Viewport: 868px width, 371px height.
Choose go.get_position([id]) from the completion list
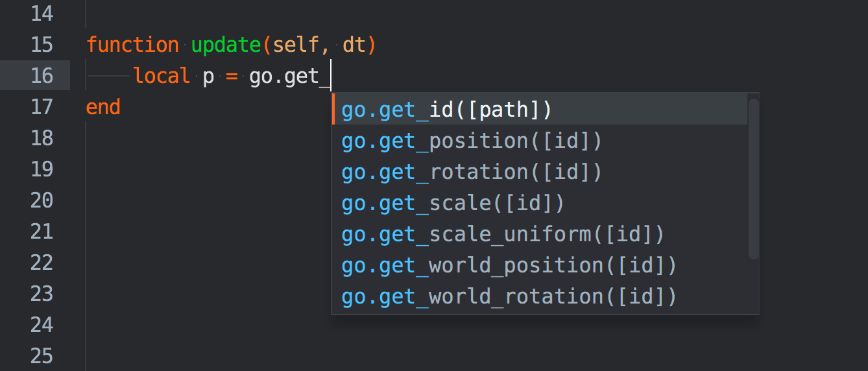tap(472, 141)
